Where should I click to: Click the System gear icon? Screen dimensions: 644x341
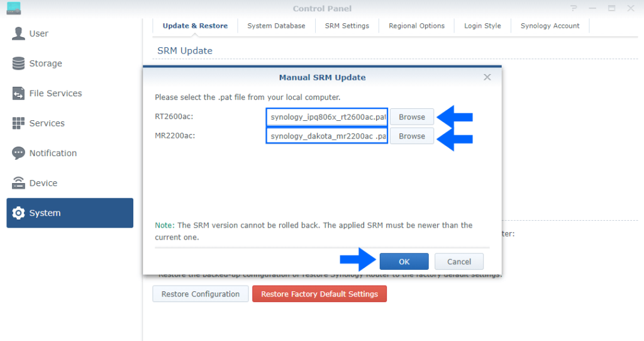[x=18, y=213]
